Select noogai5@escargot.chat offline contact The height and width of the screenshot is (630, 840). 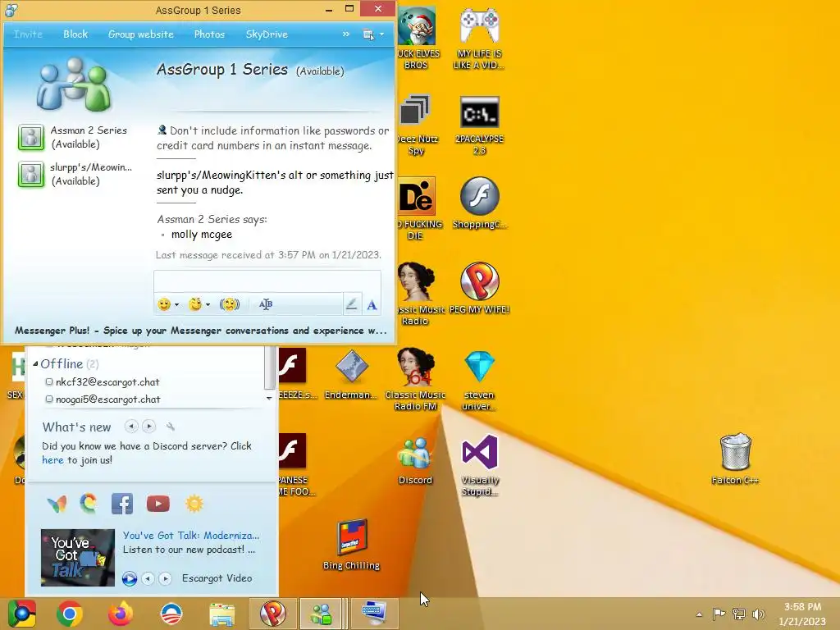[x=107, y=399]
